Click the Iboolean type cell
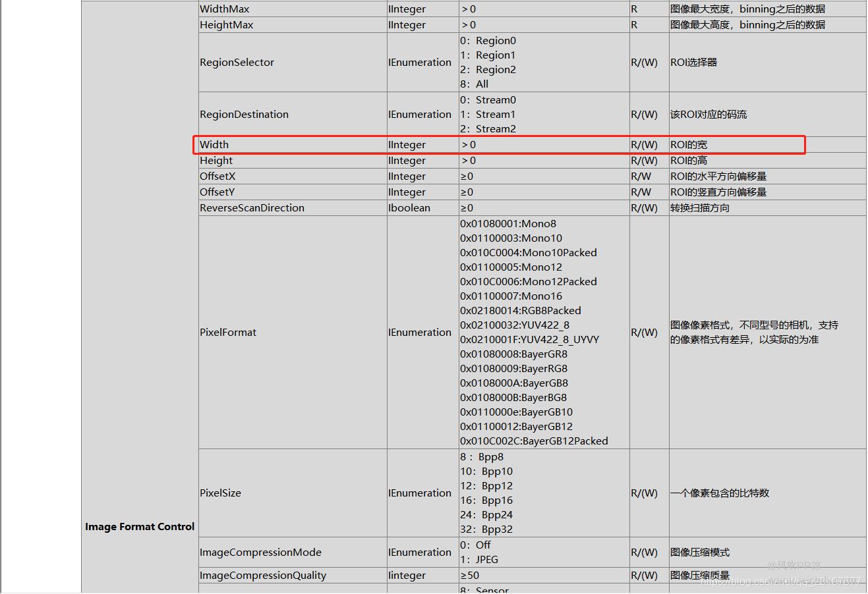Viewport: 868px width, 594px height. coord(409,208)
